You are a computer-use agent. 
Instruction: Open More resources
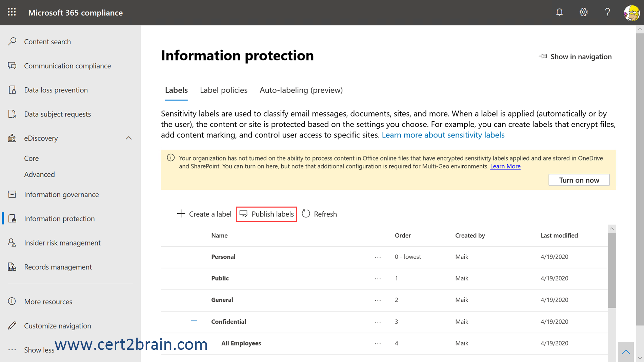click(x=48, y=301)
